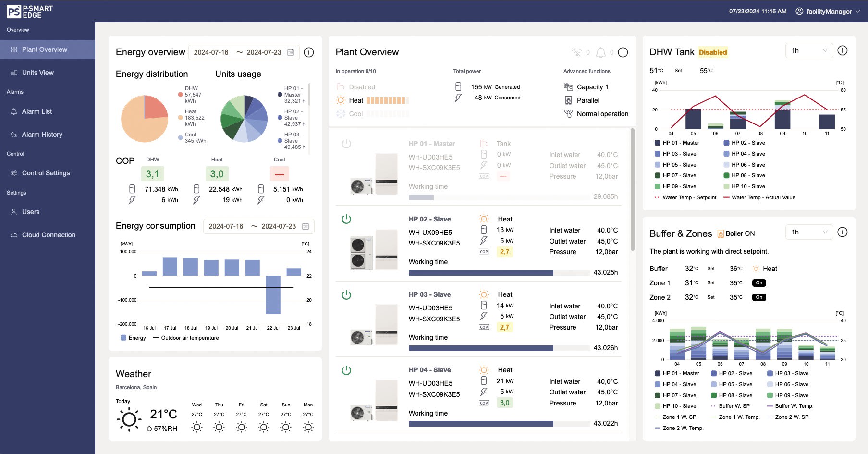
Task: Open the Control Settings page
Action: [46, 173]
